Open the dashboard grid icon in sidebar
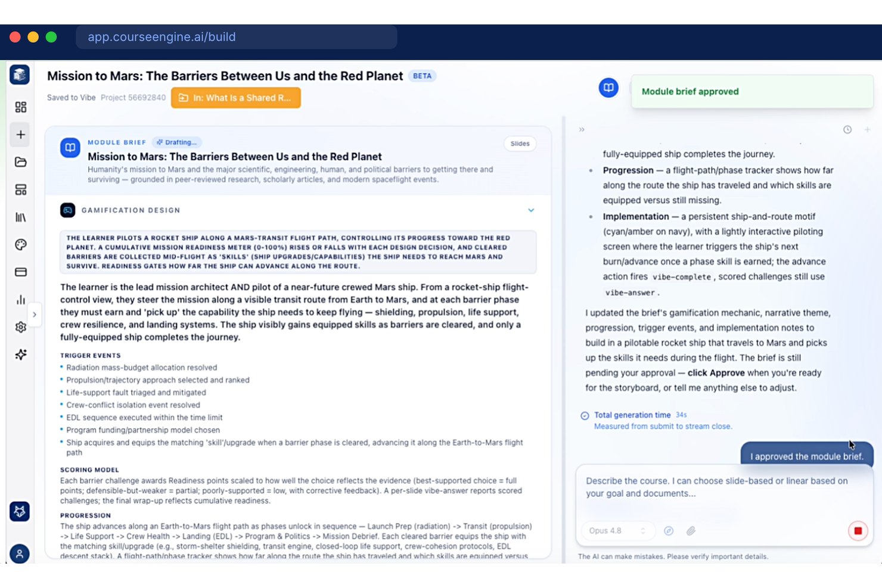882x588 pixels. point(21,107)
